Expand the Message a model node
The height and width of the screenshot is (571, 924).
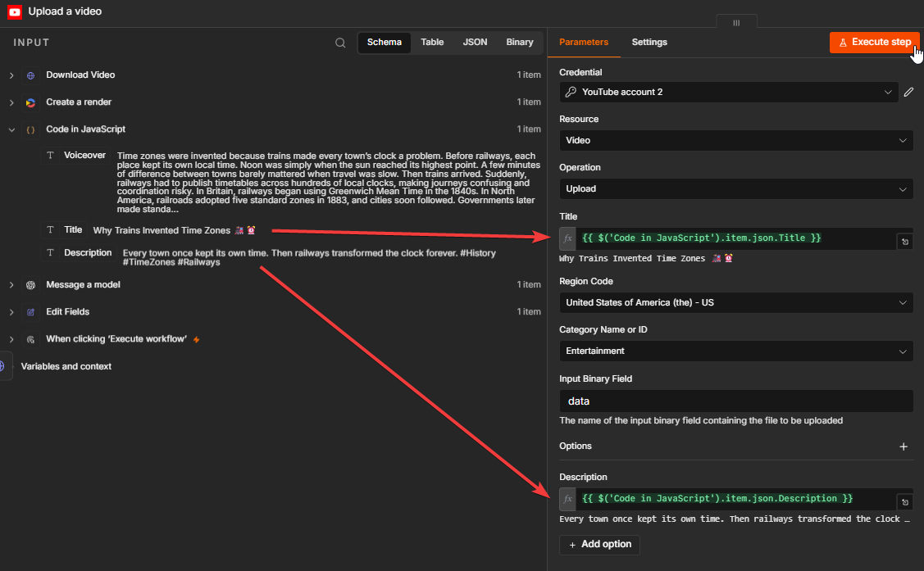pyautogui.click(x=11, y=285)
